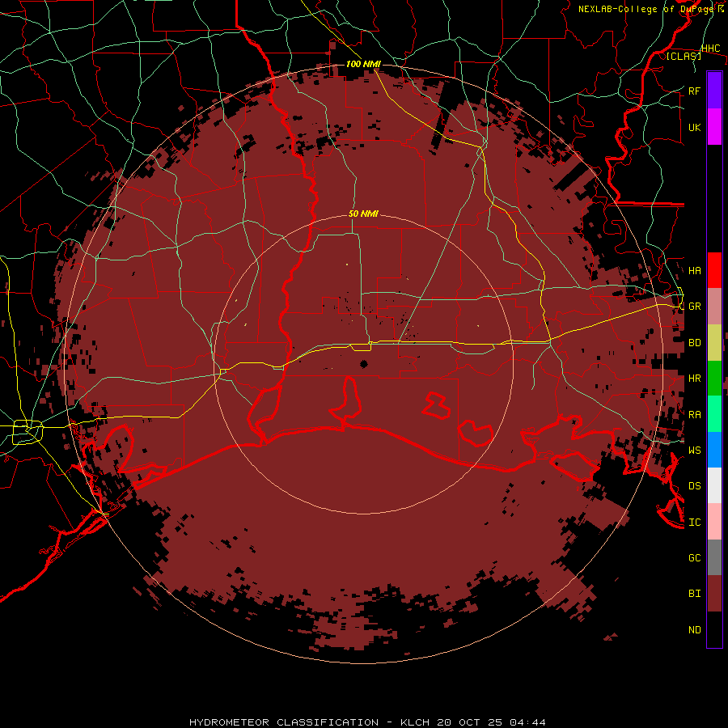
Task: Click the ND legend label
Action: pos(694,629)
